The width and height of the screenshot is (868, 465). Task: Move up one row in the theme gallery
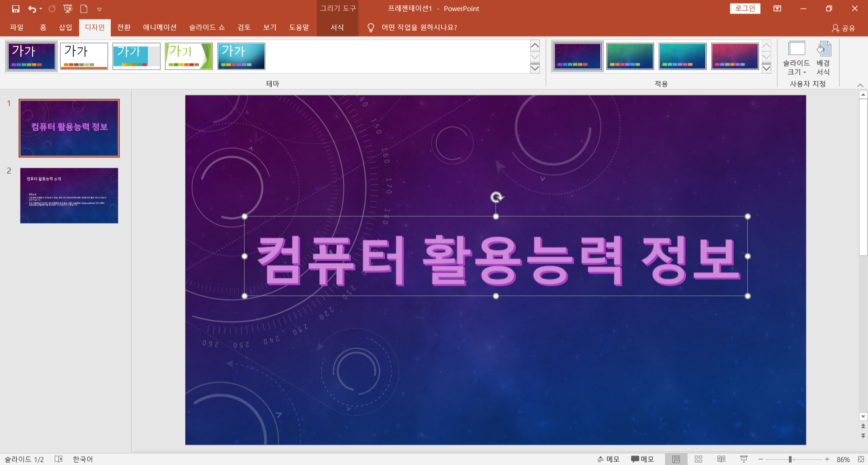point(535,46)
